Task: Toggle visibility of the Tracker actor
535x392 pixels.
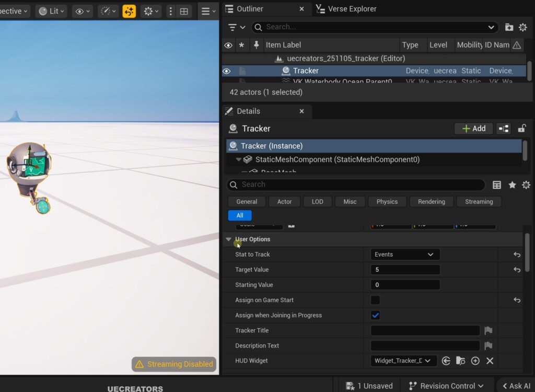Action: [x=227, y=71]
